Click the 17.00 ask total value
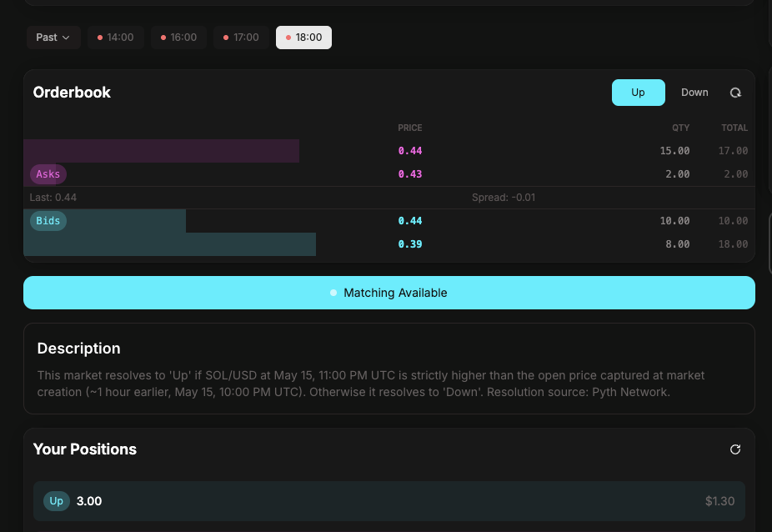772x532 pixels. [x=733, y=151]
